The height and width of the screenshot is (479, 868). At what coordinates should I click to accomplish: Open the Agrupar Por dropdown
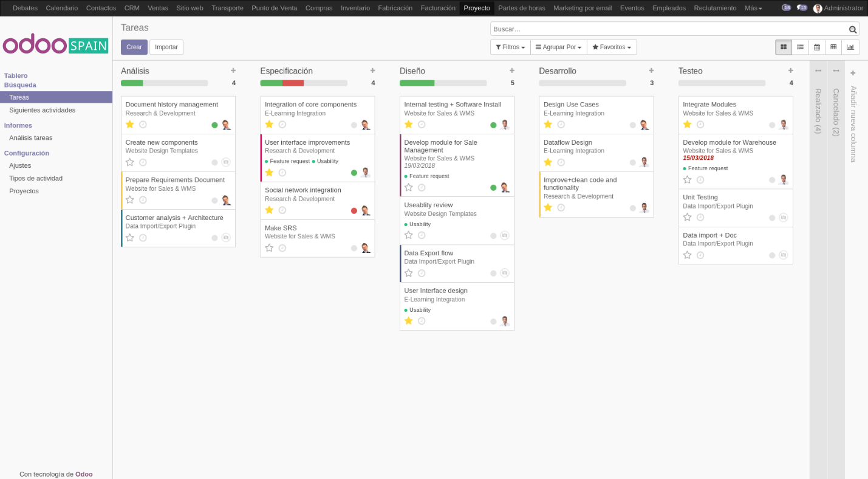tap(558, 47)
